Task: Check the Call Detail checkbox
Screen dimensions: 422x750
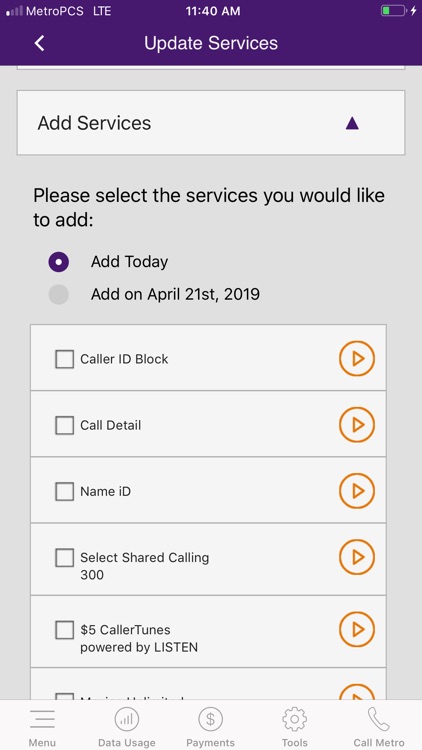Action: pyautogui.click(x=65, y=425)
